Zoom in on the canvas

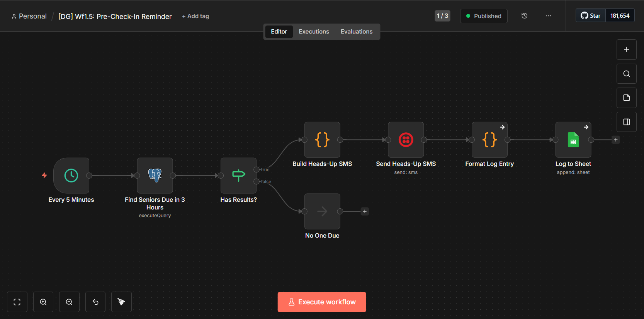pyautogui.click(x=43, y=302)
